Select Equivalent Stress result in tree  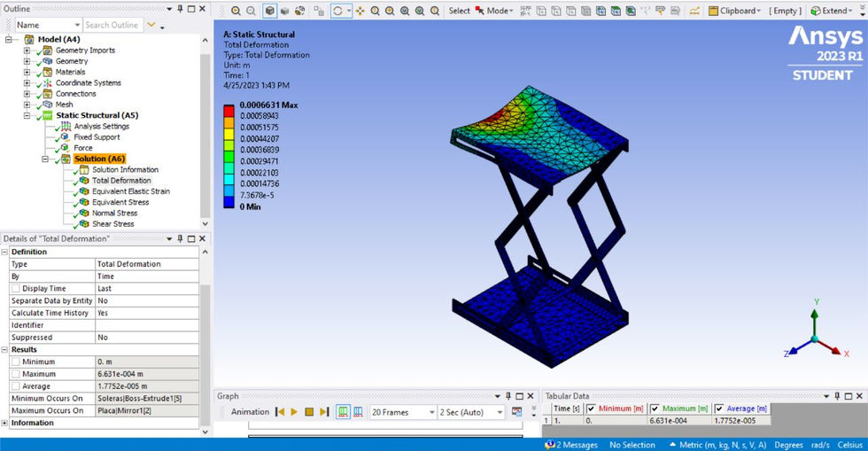coord(120,202)
